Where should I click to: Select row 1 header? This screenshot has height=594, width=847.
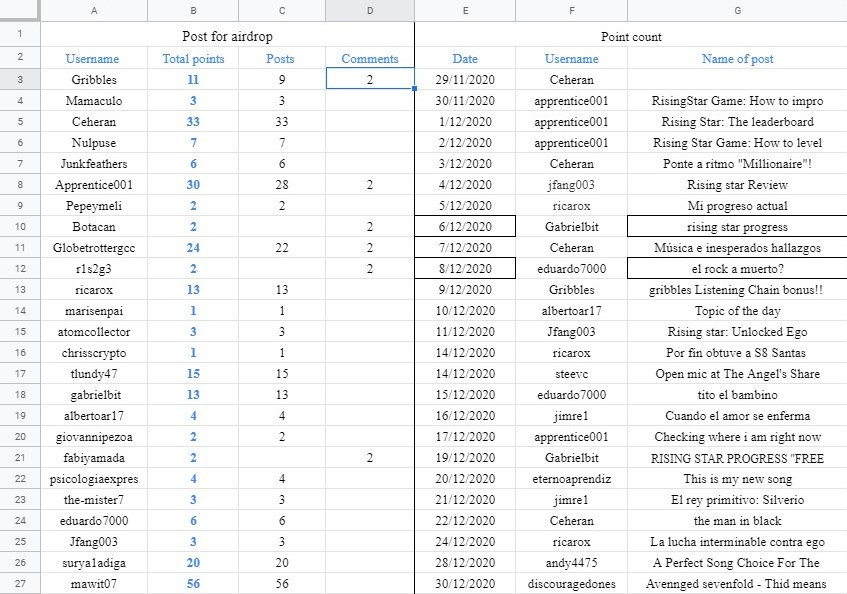(20, 34)
